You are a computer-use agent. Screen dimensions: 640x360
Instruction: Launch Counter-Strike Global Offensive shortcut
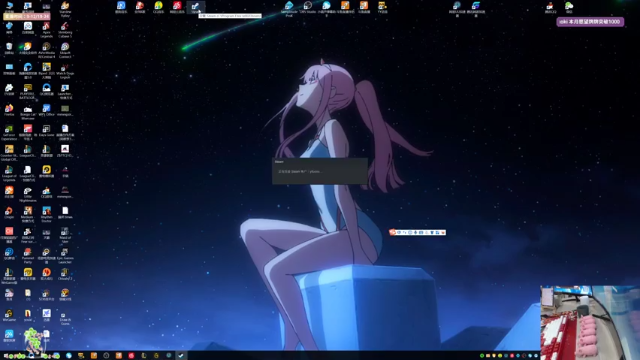(9, 153)
